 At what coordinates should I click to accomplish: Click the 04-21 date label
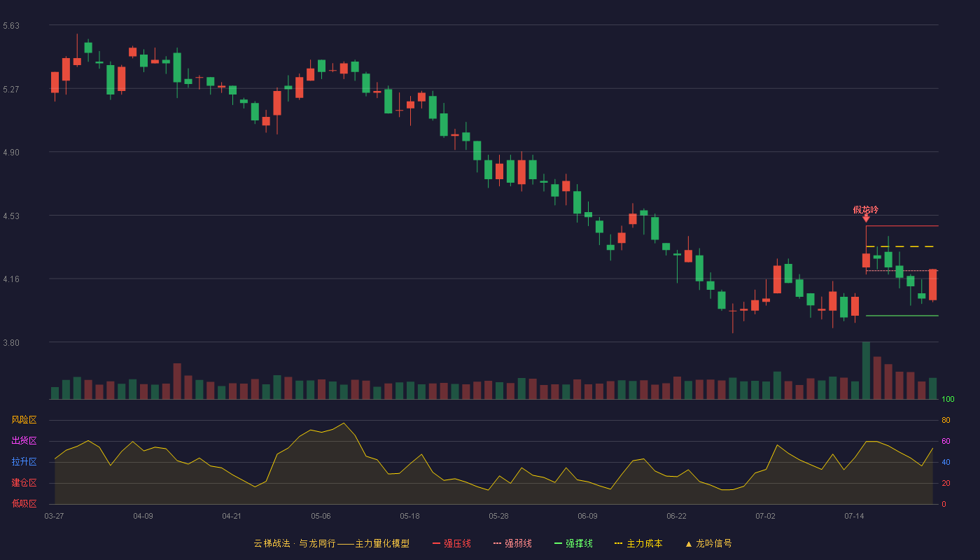point(232,516)
